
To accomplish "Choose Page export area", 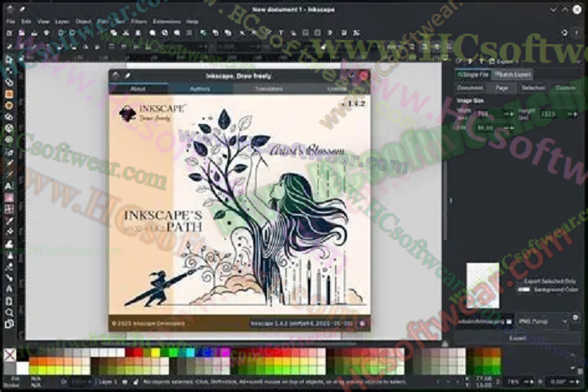I will pyautogui.click(x=501, y=87).
